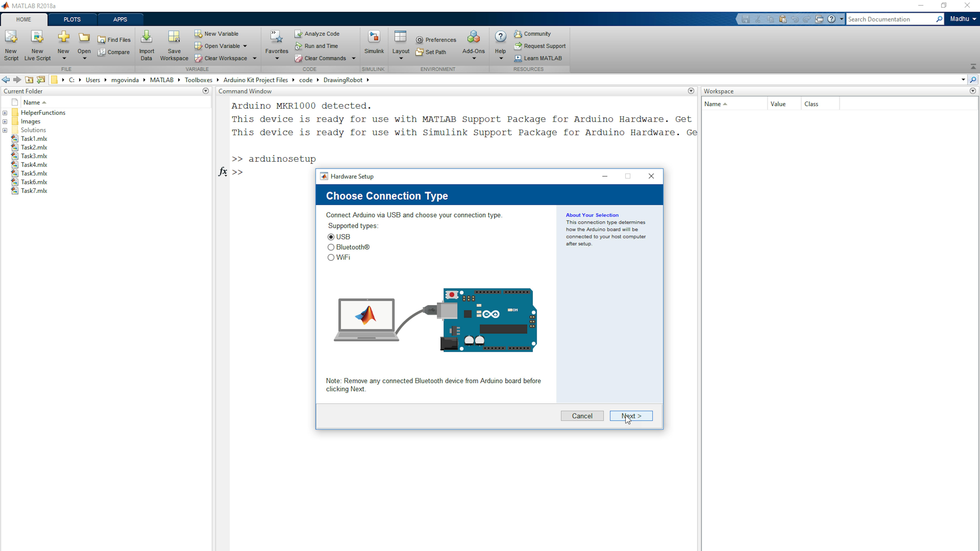Screen dimensions: 980x551
Task: Go up one folder level
Action: [29, 80]
